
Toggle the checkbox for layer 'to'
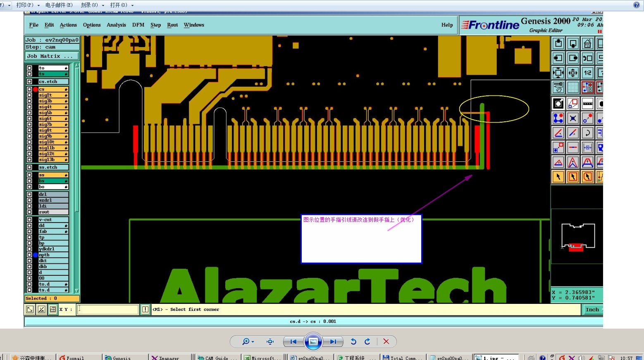pos(29,68)
